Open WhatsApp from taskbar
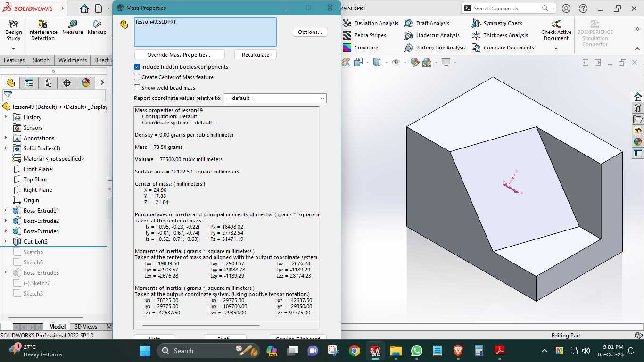Viewport: 644px width, 362px height. pyautogui.click(x=417, y=351)
